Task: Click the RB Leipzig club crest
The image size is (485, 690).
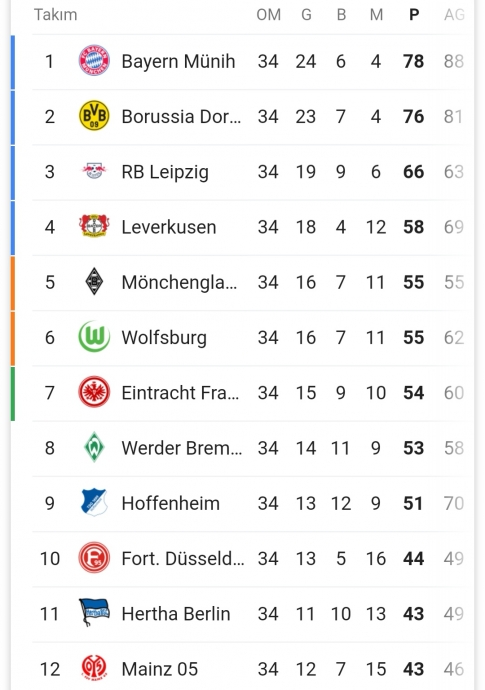Action: click(94, 171)
